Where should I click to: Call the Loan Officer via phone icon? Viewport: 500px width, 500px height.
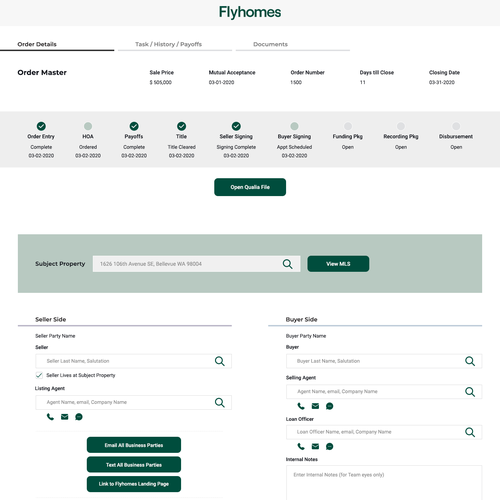(301, 446)
